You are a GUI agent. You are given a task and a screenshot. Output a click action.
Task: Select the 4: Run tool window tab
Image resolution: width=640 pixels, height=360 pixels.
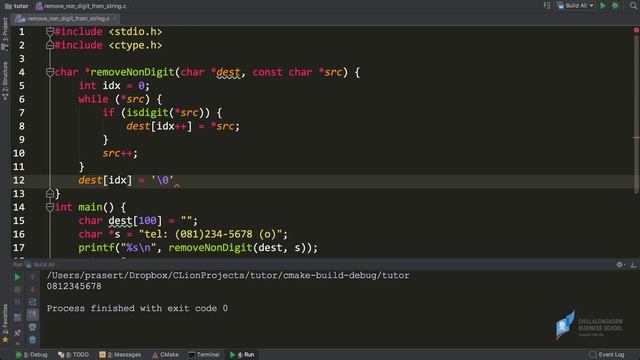(242, 355)
